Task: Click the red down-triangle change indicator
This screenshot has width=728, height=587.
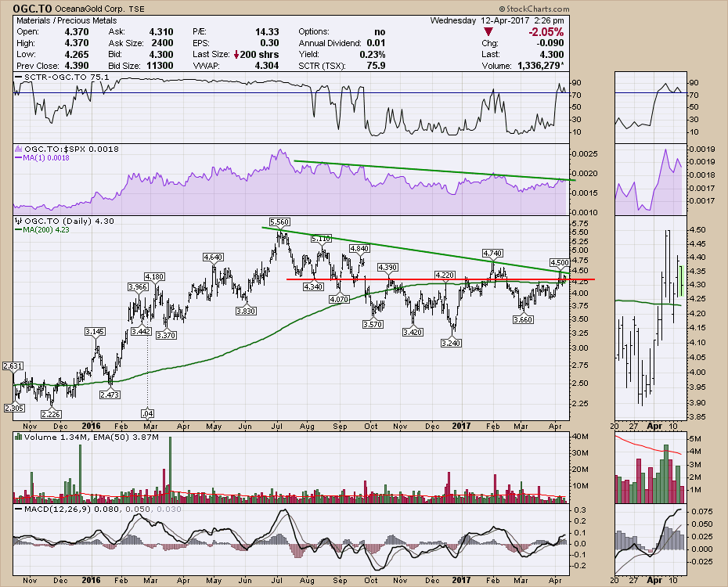Action: (488, 31)
